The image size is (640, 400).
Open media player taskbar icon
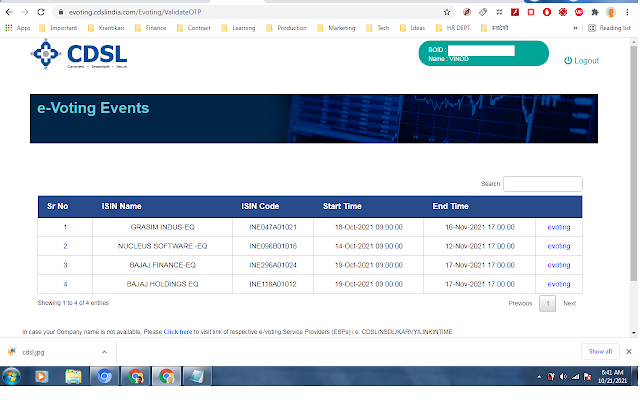(x=41, y=376)
